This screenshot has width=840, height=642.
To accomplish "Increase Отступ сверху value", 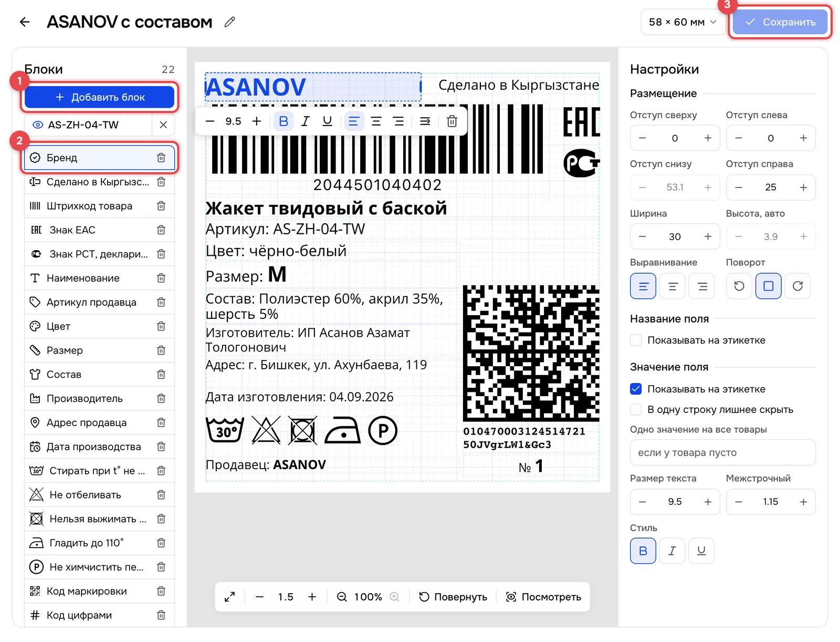I will [708, 138].
